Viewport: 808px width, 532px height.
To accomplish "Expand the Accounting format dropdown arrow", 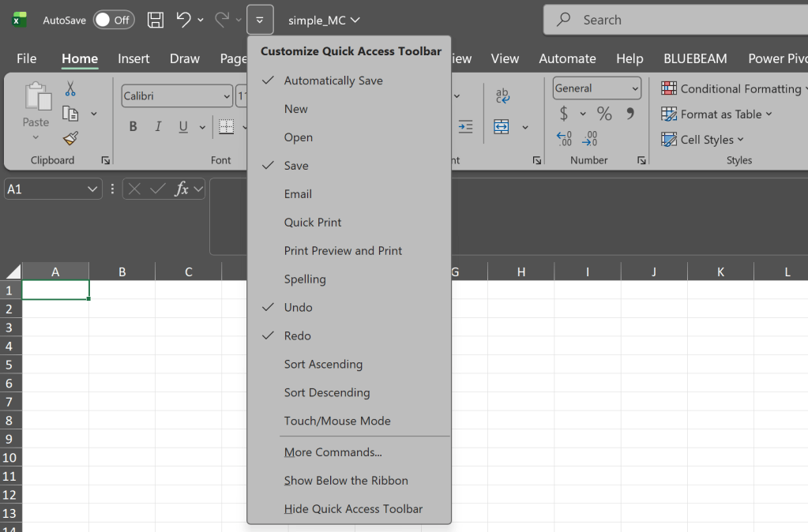I will pyautogui.click(x=583, y=114).
